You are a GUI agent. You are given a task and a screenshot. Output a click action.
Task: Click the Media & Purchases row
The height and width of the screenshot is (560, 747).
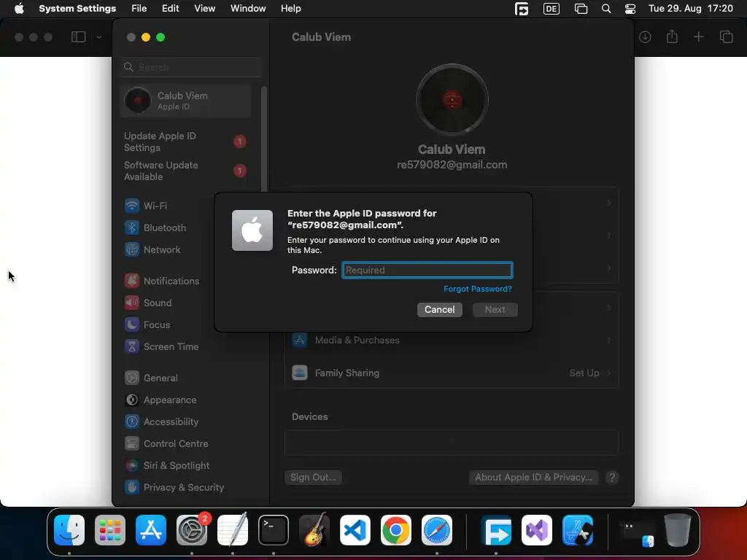(452, 341)
